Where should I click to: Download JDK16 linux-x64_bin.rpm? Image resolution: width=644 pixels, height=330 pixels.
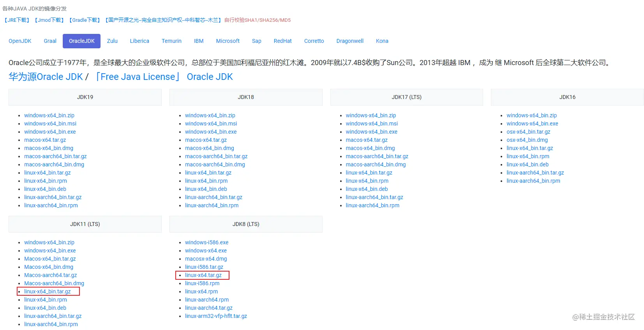[528, 156]
